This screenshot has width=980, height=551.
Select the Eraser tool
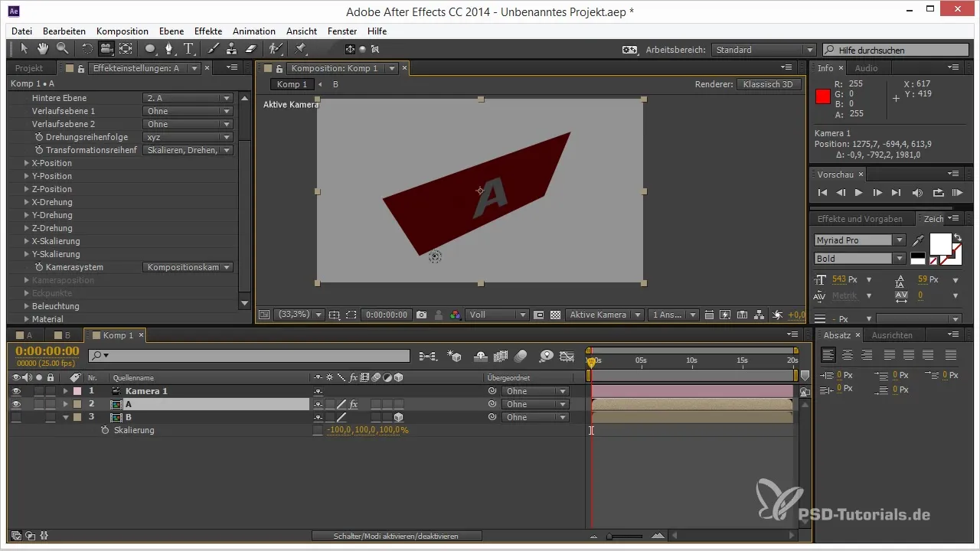click(251, 49)
